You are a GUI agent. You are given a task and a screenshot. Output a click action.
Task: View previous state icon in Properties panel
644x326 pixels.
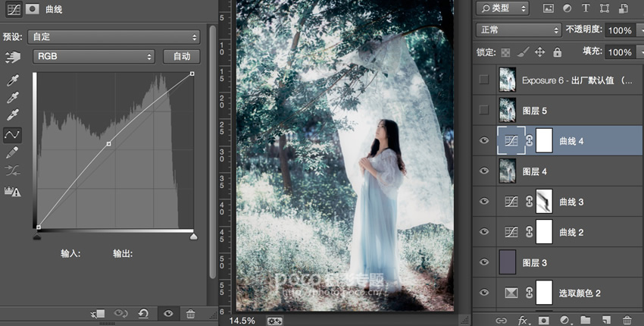[x=120, y=314]
